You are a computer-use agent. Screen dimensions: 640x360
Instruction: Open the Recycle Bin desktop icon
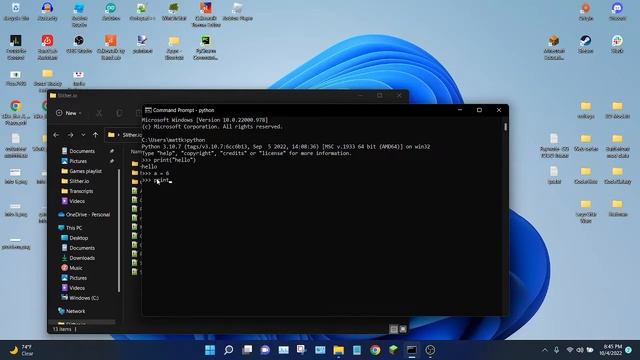[16, 11]
